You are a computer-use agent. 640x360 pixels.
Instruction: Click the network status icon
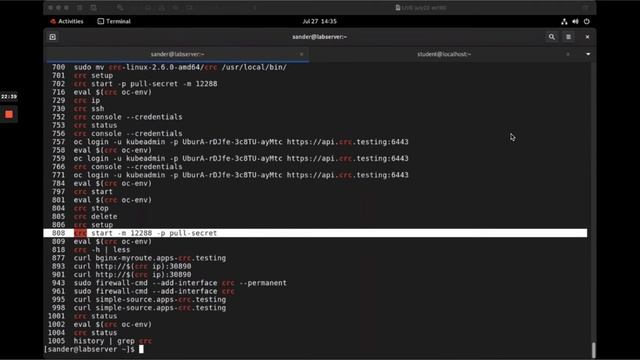tap(564, 22)
